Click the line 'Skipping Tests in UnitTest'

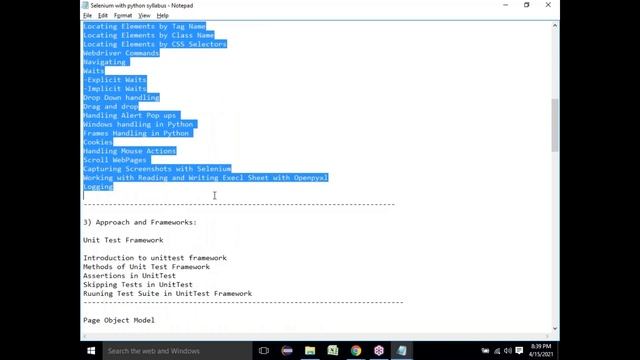pyautogui.click(x=138, y=284)
